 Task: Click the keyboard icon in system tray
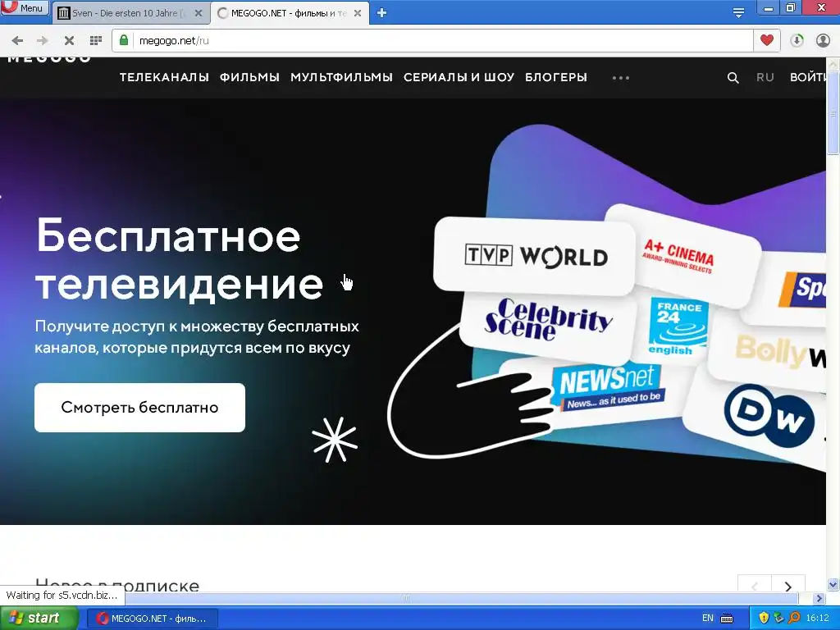point(727,619)
